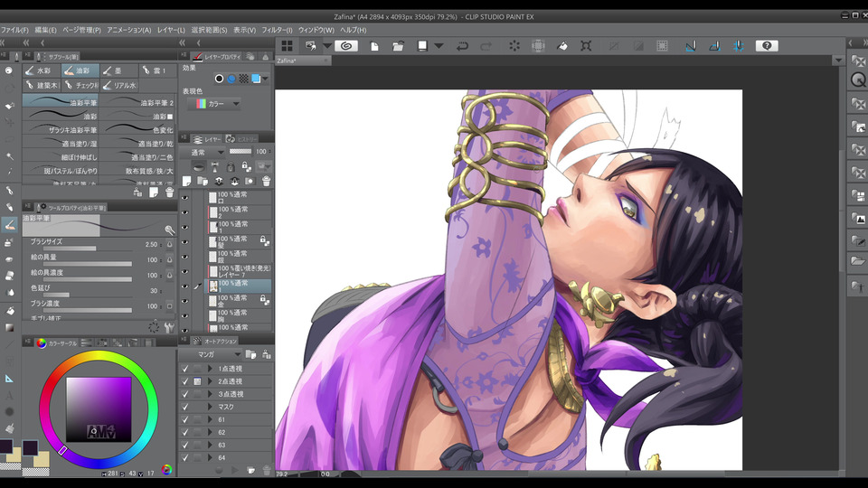Image resolution: width=868 pixels, height=488 pixels.
Task: Select the layer thumbnail of highlighted layer 1
Action: [213, 286]
